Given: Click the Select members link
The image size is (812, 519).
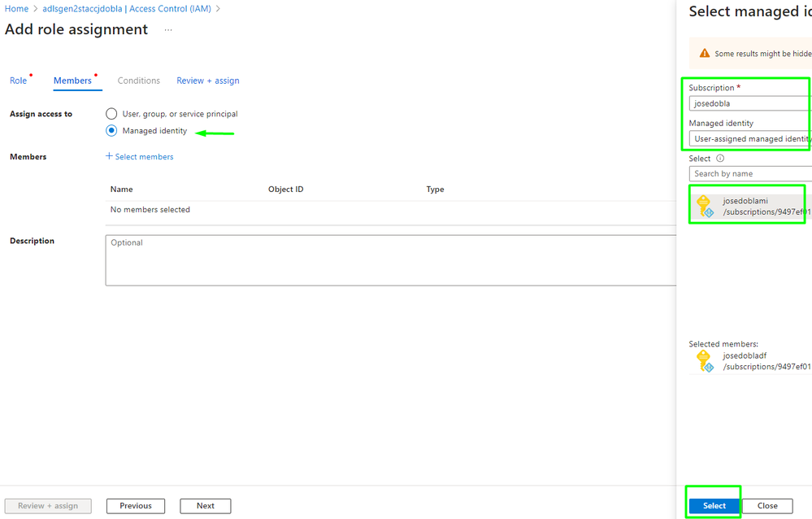Looking at the screenshot, I should coord(144,156).
